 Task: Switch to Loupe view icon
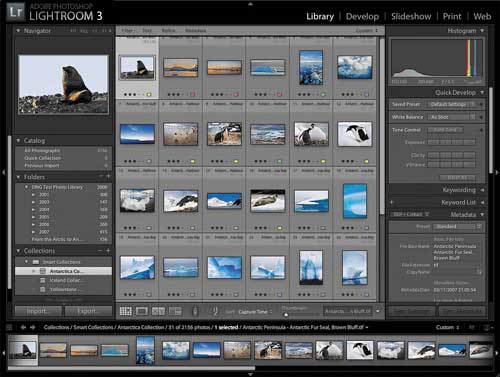tap(142, 311)
